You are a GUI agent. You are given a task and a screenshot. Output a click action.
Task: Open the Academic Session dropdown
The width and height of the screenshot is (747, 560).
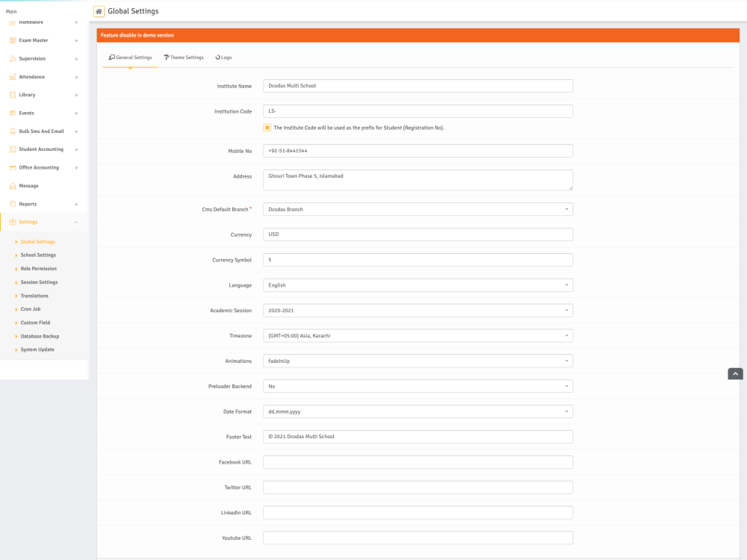(x=418, y=311)
